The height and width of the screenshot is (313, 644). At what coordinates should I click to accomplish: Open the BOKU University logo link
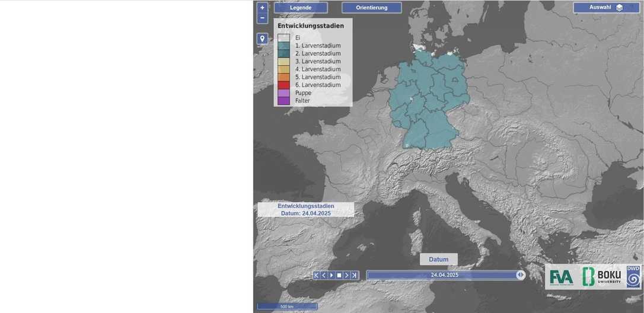(x=601, y=277)
